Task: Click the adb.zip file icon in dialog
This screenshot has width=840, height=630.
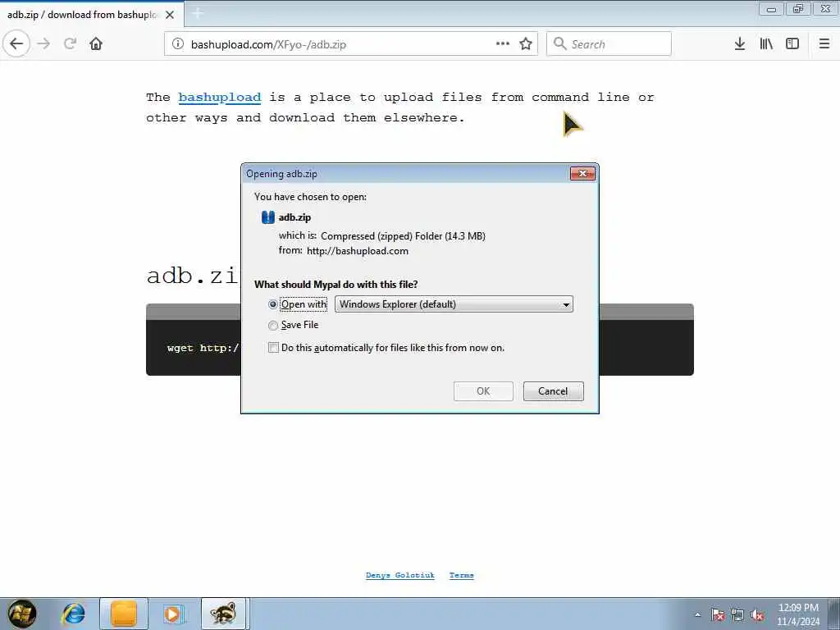Action: pyautogui.click(x=268, y=217)
